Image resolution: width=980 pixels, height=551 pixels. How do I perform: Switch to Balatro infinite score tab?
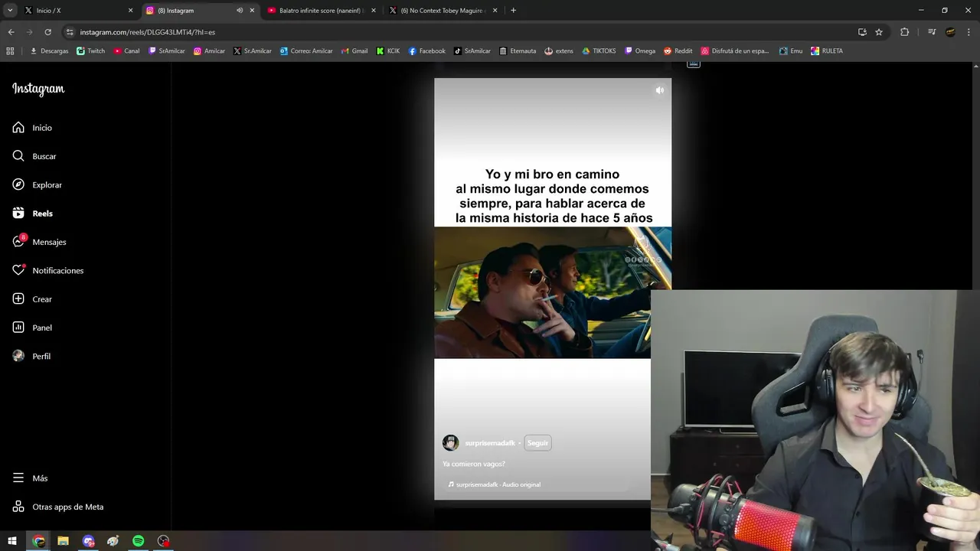321,11
